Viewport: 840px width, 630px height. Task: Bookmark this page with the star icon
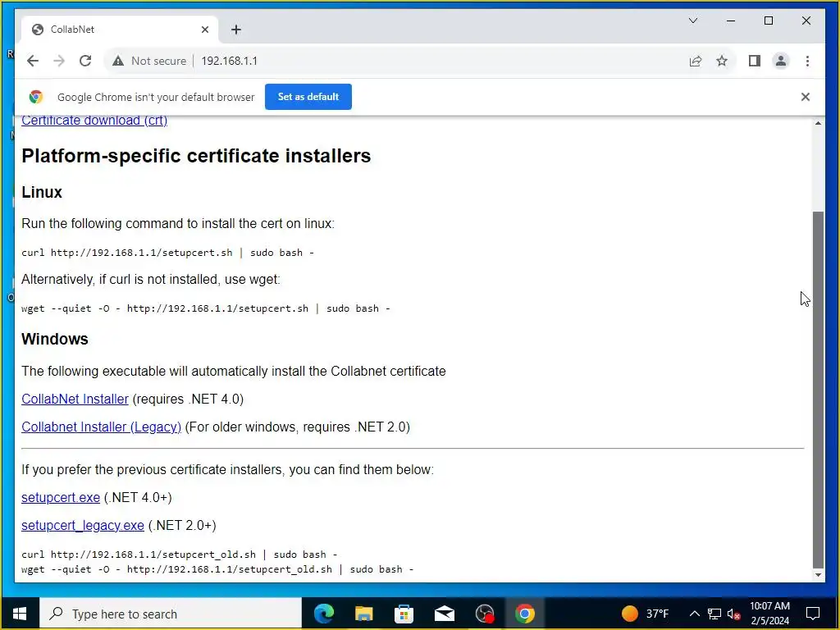[722, 61]
